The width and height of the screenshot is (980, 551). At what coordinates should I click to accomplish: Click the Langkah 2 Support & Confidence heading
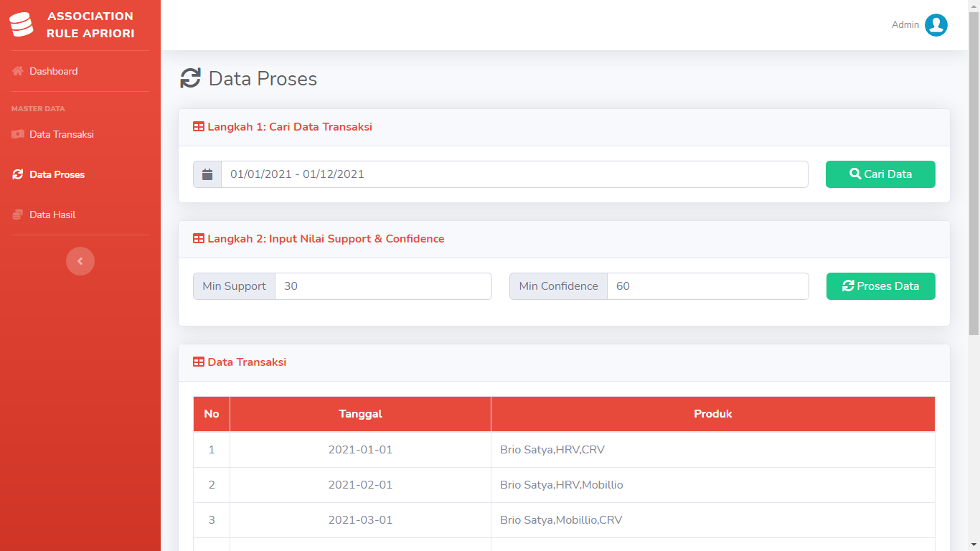pos(326,239)
